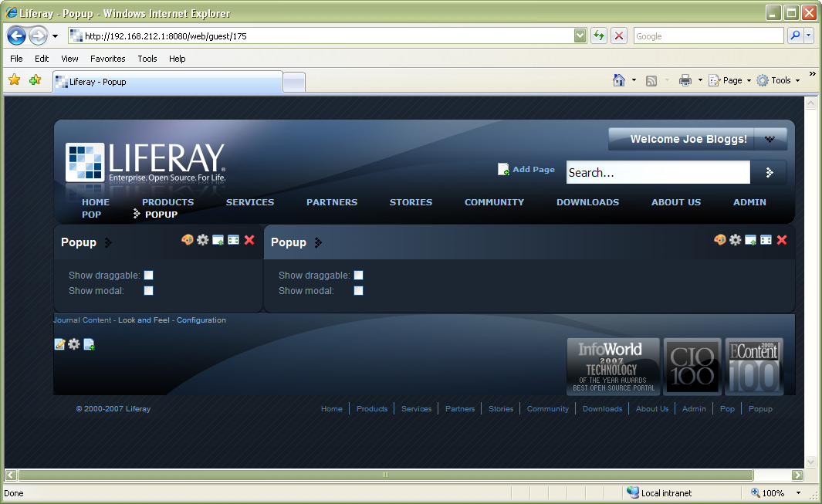
Task: Open the Home button dropdown arrow
Action: pyautogui.click(x=634, y=80)
